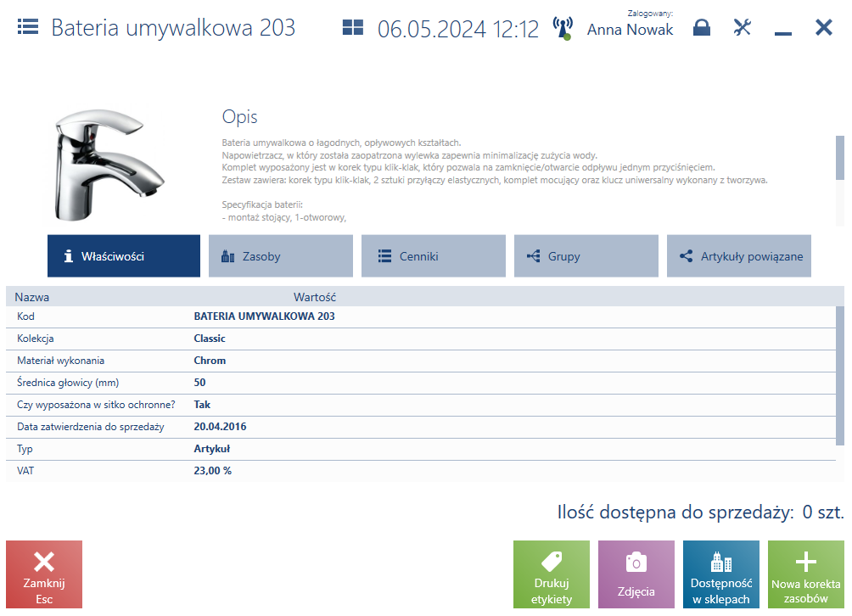852x616 pixels.
Task: Select the Kod property row
Action: [421, 316]
